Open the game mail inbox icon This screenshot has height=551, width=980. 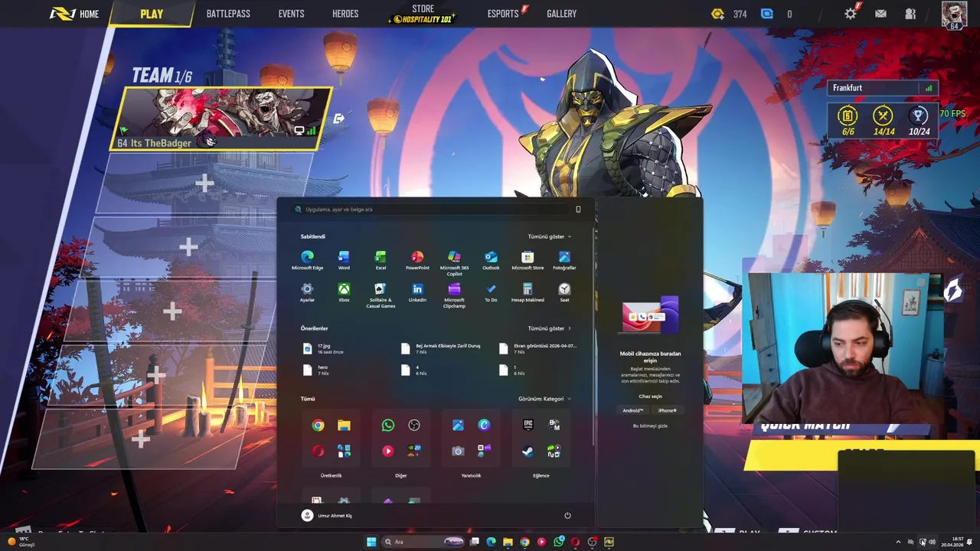(x=880, y=14)
